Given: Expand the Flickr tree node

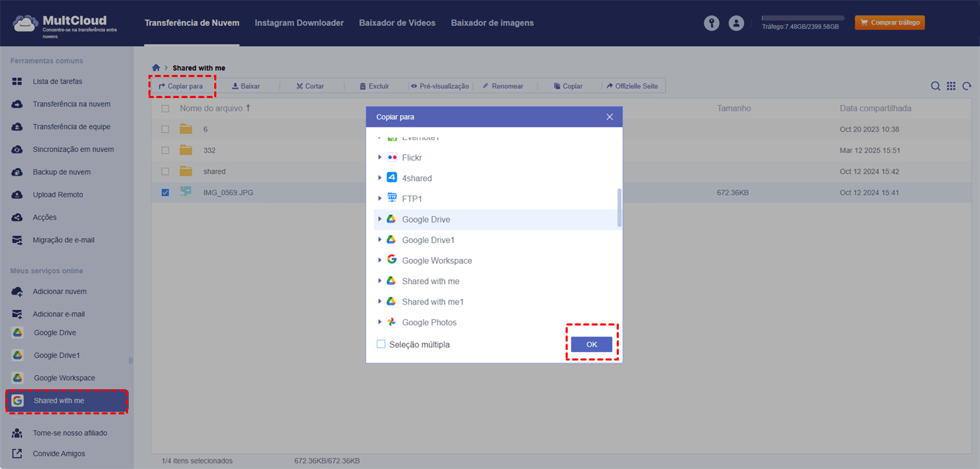Looking at the screenshot, I should (380, 157).
